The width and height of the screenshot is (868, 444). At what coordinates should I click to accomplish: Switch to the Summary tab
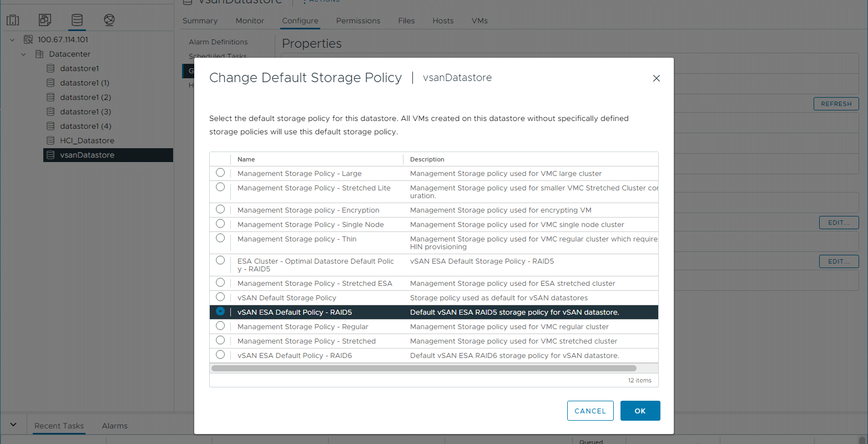pyautogui.click(x=200, y=21)
